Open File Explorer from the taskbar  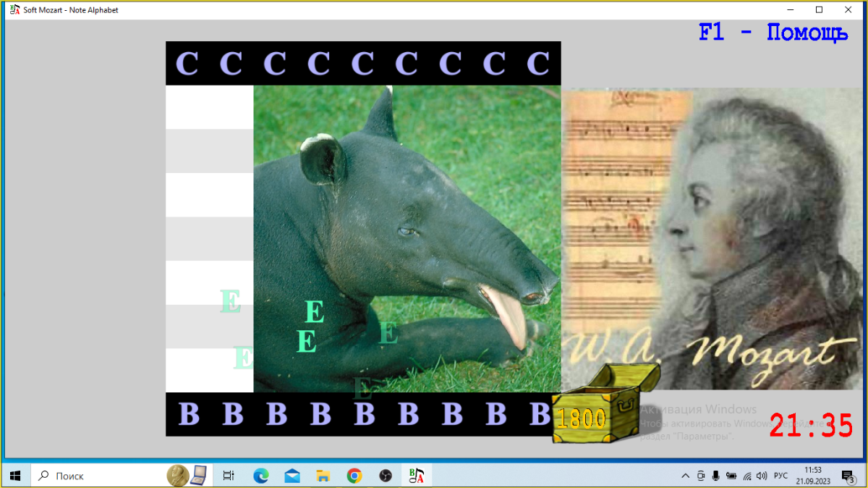point(323,476)
